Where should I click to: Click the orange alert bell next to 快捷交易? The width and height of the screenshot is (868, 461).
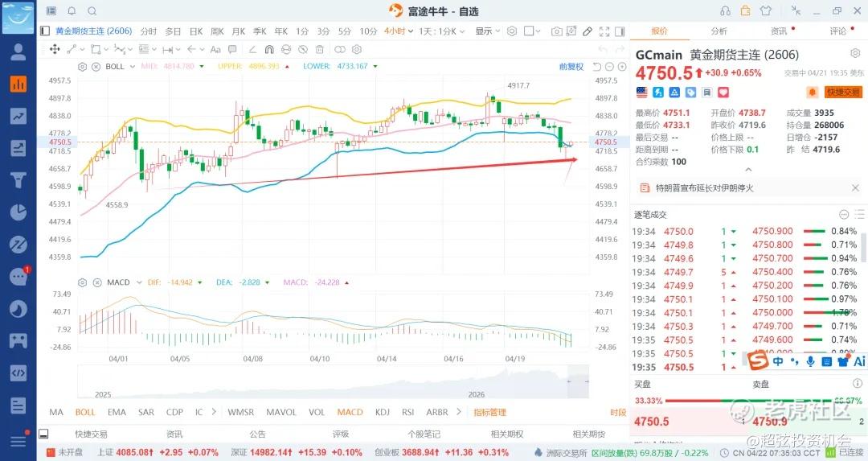click(x=812, y=92)
